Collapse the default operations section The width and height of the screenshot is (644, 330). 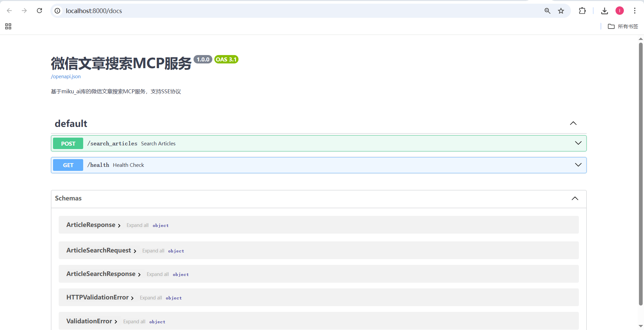[x=573, y=123]
